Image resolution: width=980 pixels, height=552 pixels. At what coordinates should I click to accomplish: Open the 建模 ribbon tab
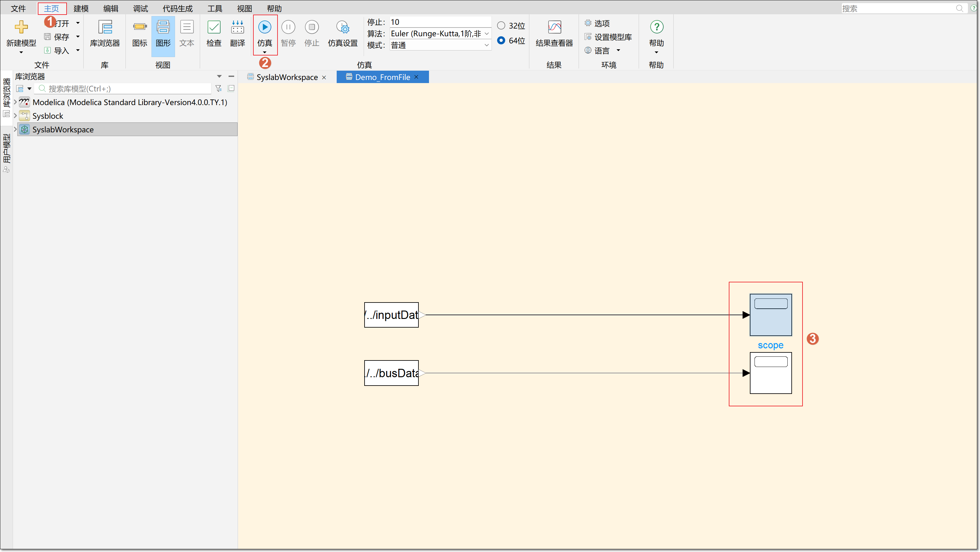[81, 8]
